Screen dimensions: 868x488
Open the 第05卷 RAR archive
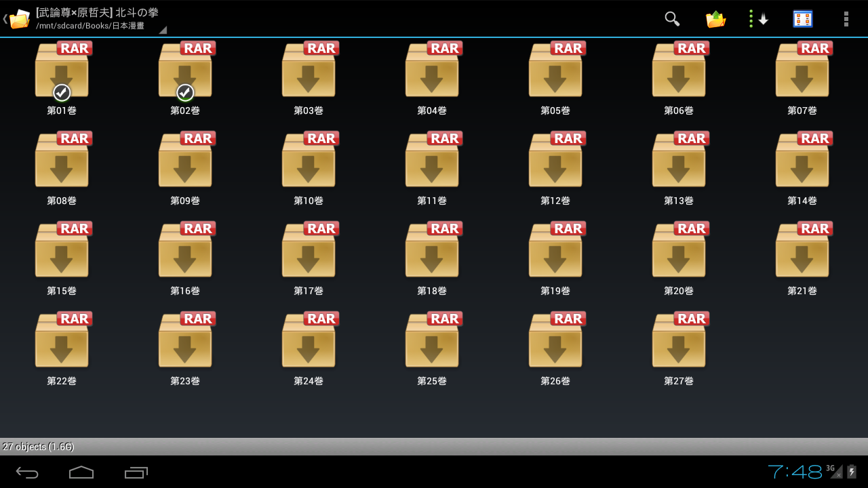(x=555, y=70)
